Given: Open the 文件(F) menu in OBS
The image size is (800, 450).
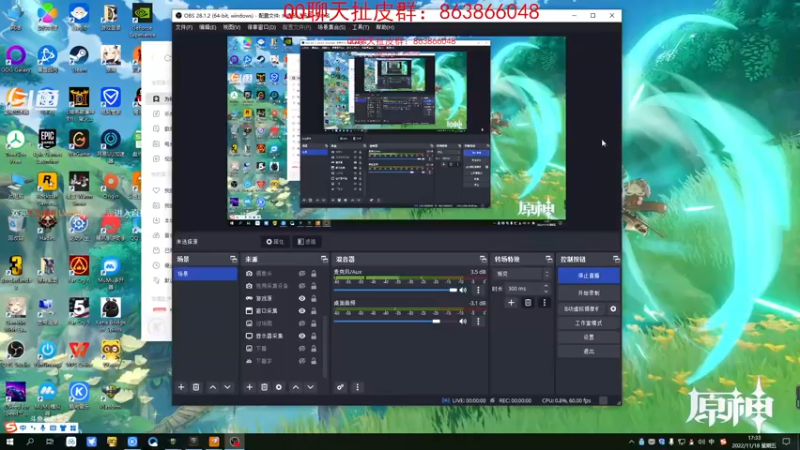Looking at the screenshot, I should (x=184, y=27).
